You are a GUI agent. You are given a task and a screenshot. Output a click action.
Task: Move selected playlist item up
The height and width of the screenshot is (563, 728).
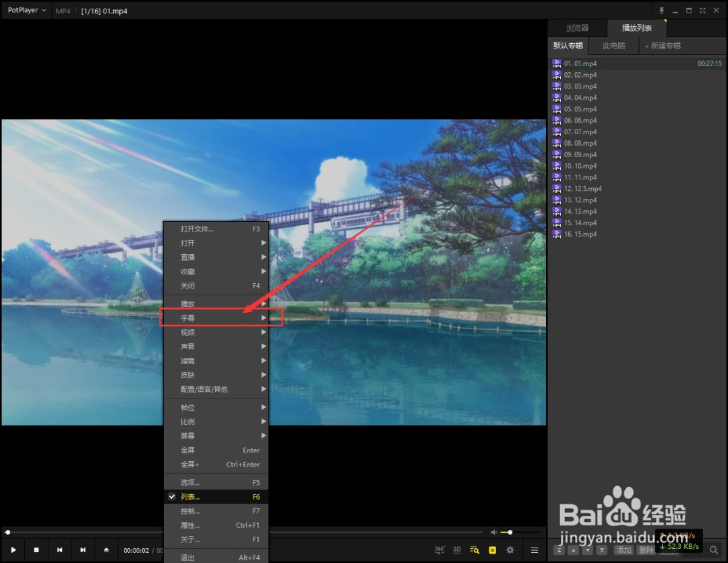[574, 550]
